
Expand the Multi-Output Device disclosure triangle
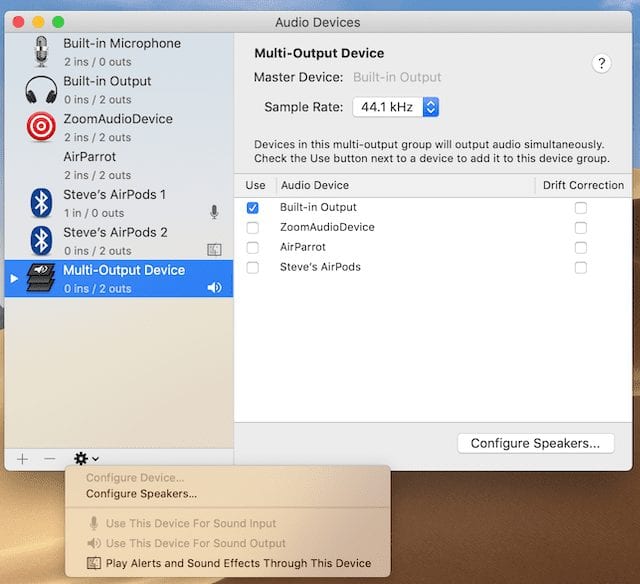point(13,278)
